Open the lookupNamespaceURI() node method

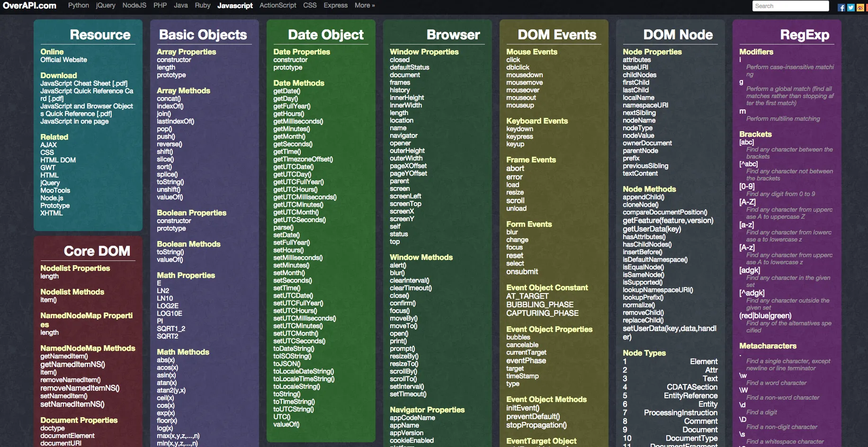[658, 290]
